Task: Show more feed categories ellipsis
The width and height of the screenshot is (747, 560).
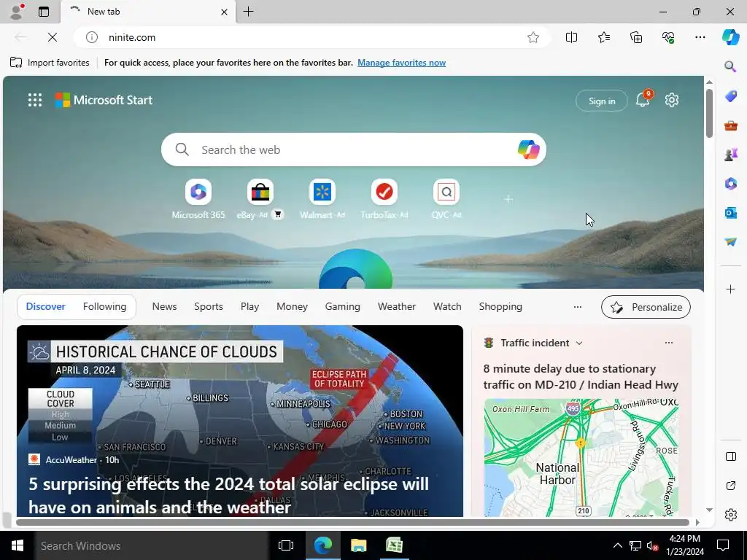Action: [578, 307]
